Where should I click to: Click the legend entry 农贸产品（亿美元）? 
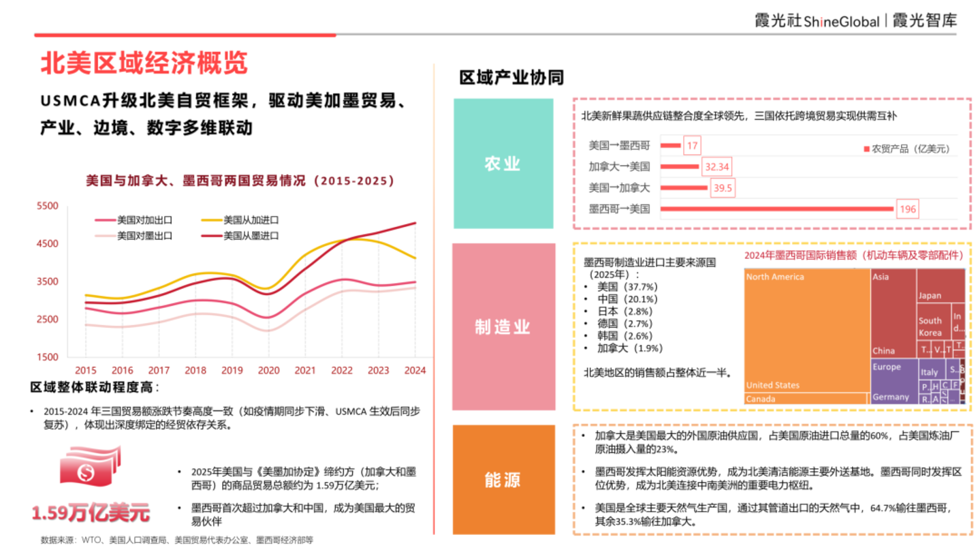906,149
